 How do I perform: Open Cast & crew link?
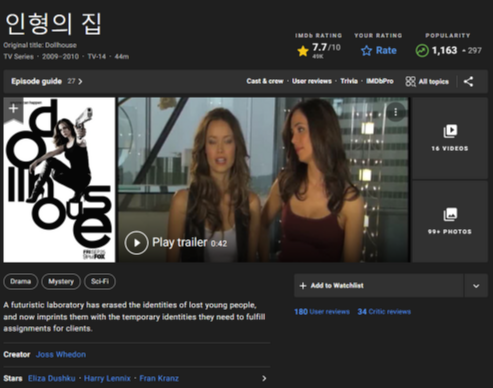click(265, 81)
